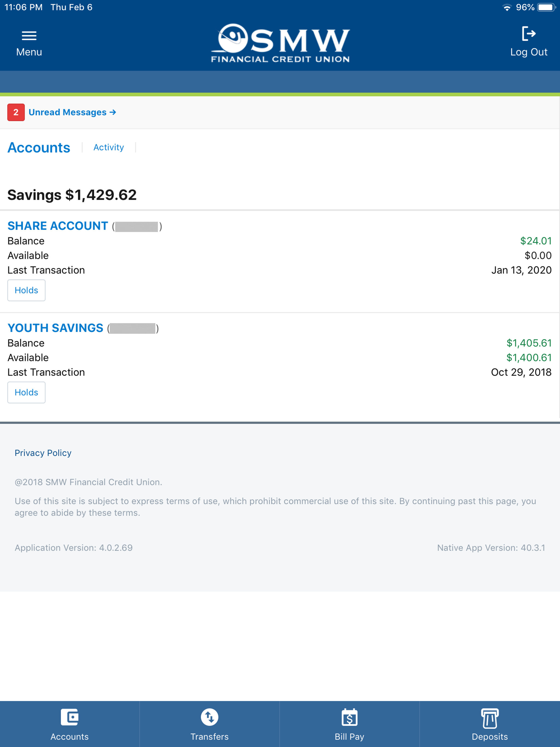
Task: Open the YOUTH SAVINGS account details
Action: [x=56, y=328]
